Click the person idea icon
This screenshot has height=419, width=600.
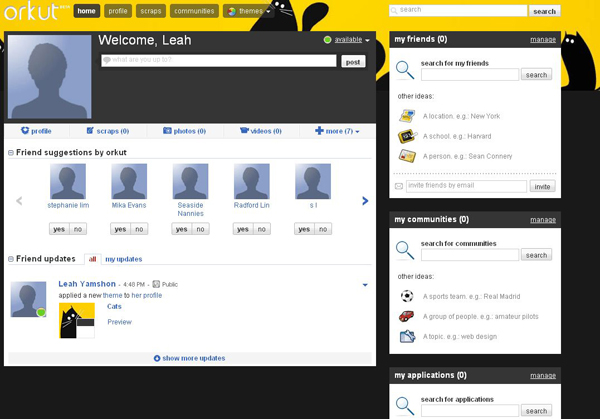pyautogui.click(x=407, y=156)
